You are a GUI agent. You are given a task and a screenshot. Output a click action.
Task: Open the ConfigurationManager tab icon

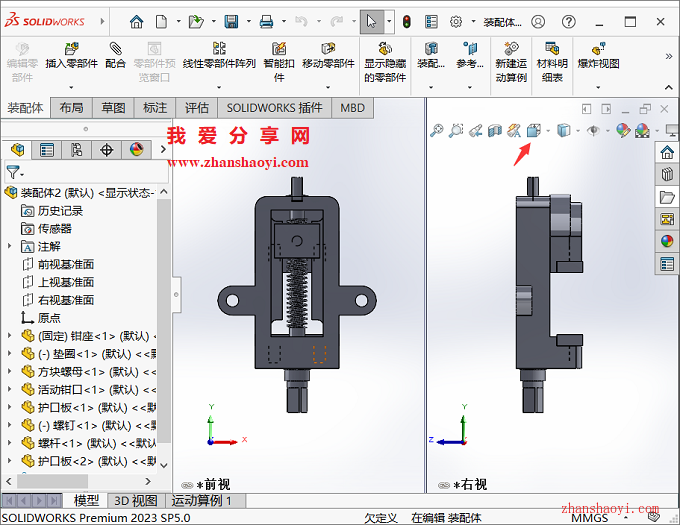tap(76, 150)
